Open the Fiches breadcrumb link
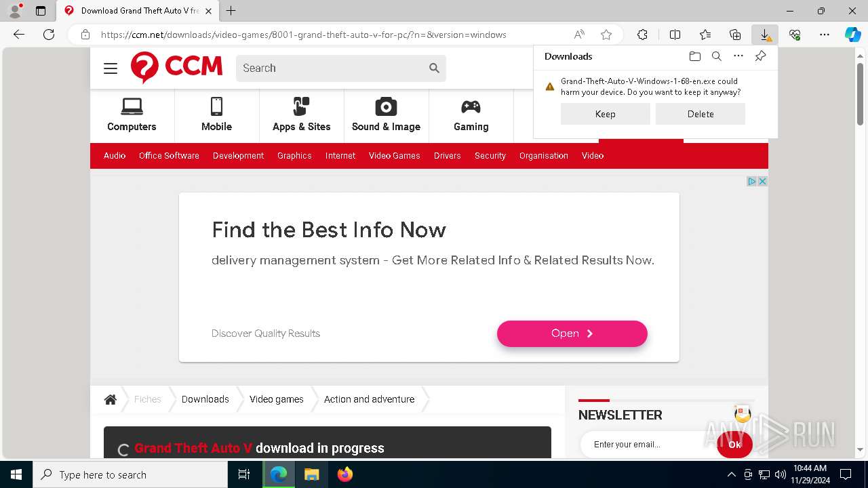Image resolution: width=868 pixels, height=488 pixels. pyautogui.click(x=148, y=399)
